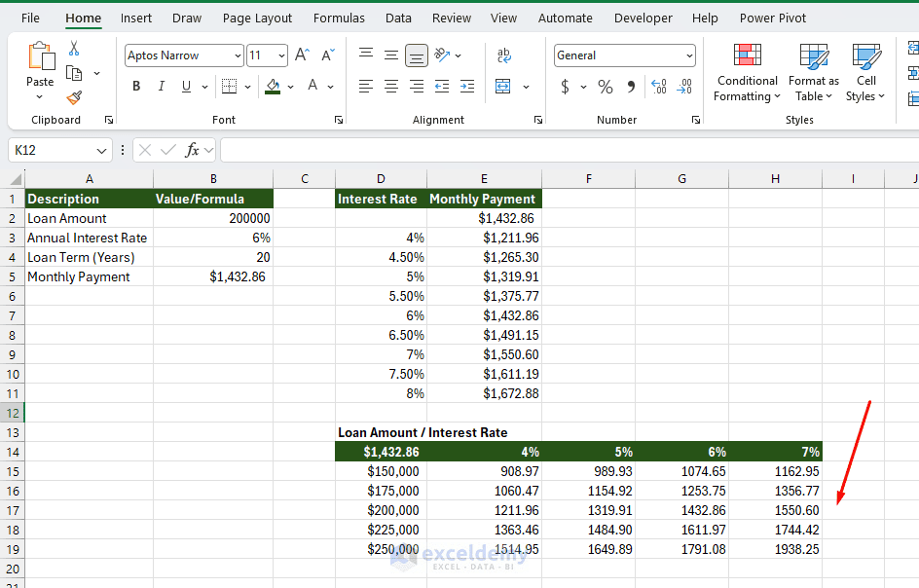The height and width of the screenshot is (588, 919).
Task: Open Format as Table gallery
Action: 814,73
